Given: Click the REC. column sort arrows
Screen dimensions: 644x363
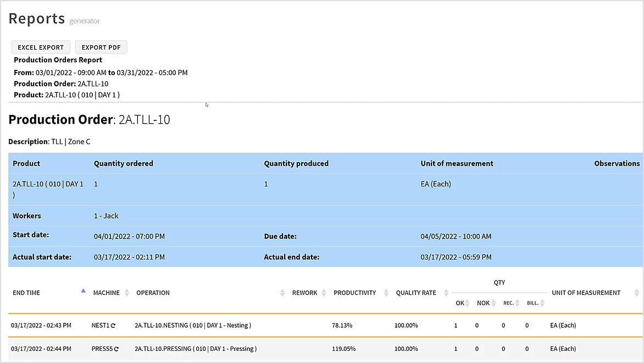Looking at the screenshot, I should click(517, 303).
